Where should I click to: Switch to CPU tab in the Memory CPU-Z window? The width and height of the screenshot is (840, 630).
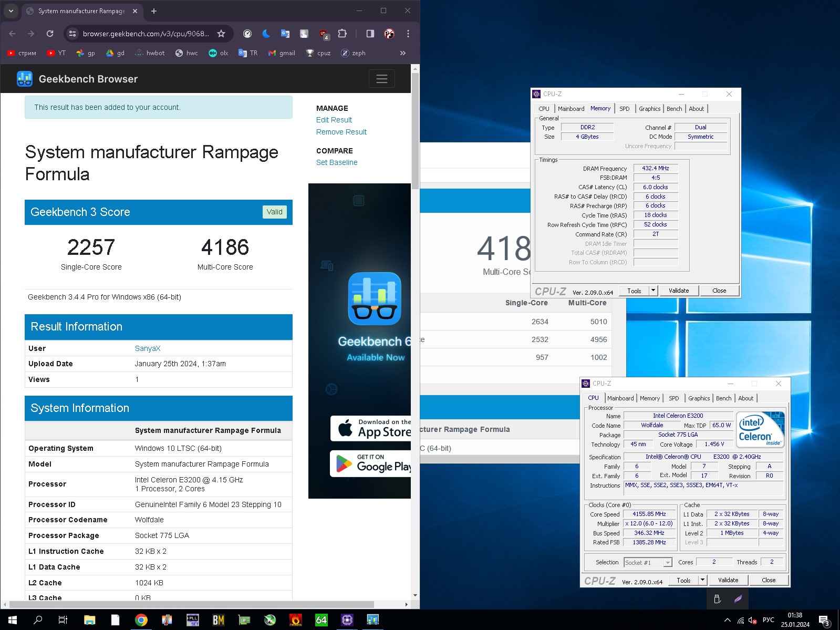[544, 109]
